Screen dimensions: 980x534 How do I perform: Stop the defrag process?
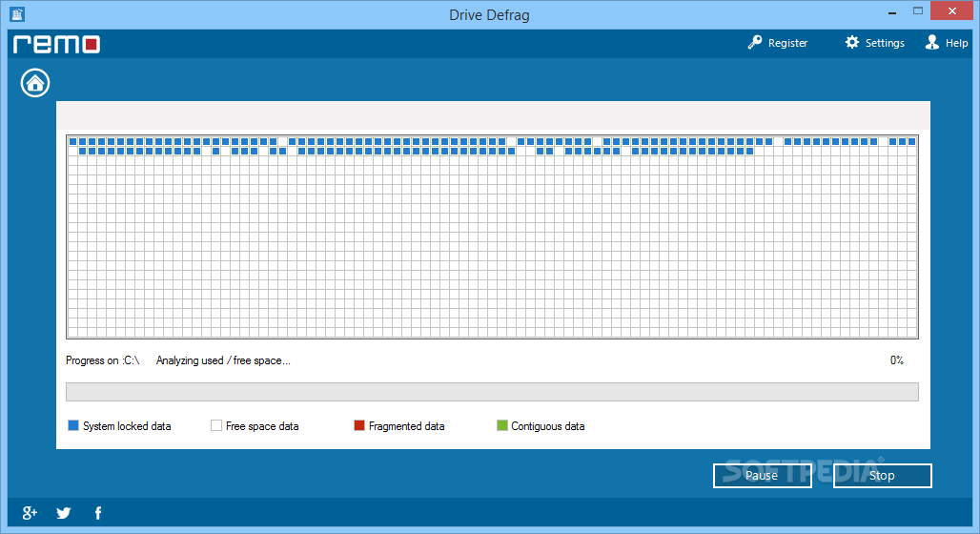[x=882, y=476]
